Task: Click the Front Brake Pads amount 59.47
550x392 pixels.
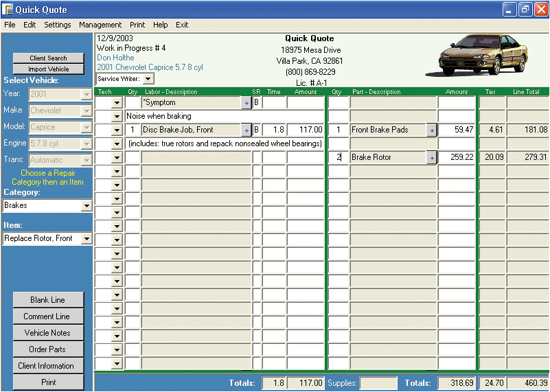Action: click(x=457, y=130)
